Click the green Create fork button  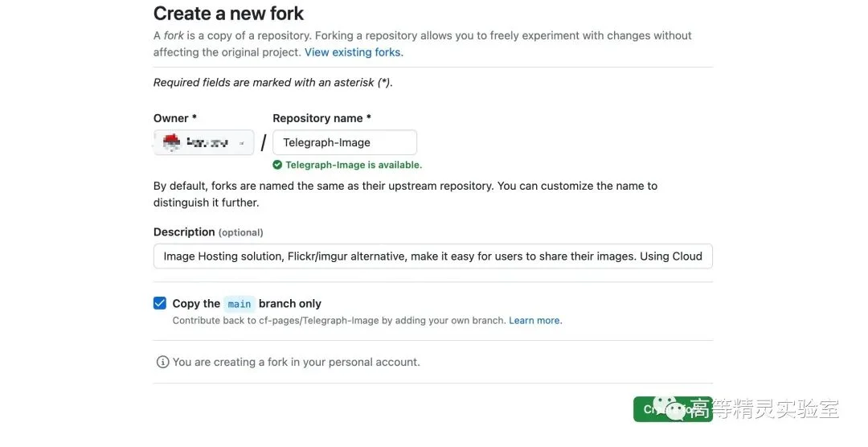(x=673, y=409)
